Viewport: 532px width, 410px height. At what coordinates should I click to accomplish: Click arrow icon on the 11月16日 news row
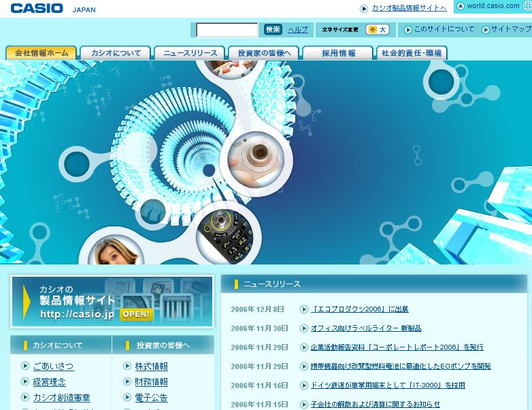click(304, 386)
